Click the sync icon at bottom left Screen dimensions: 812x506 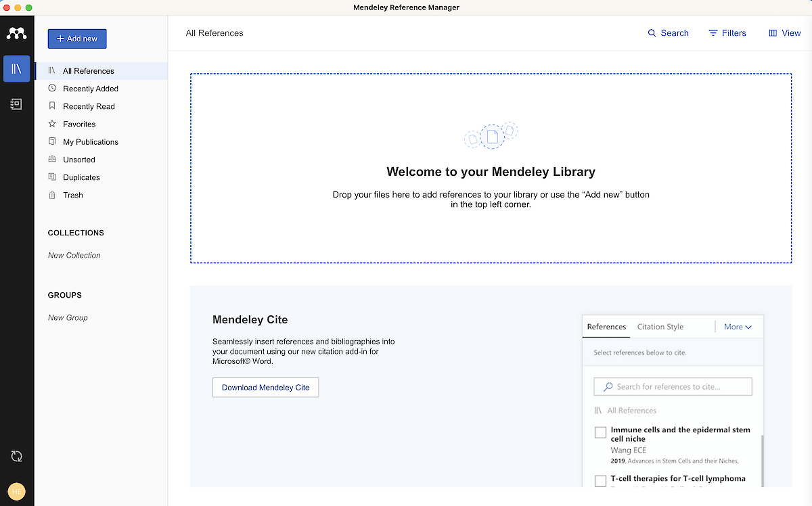click(x=16, y=457)
